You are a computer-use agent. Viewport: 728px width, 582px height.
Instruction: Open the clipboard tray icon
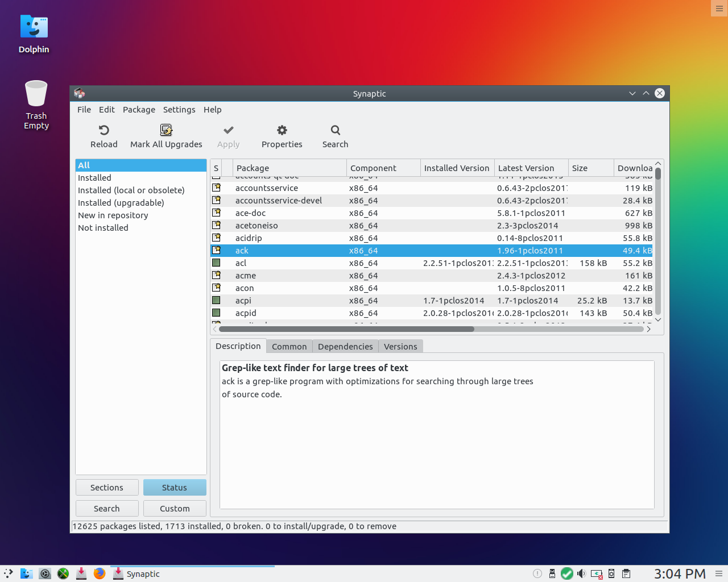click(x=626, y=573)
